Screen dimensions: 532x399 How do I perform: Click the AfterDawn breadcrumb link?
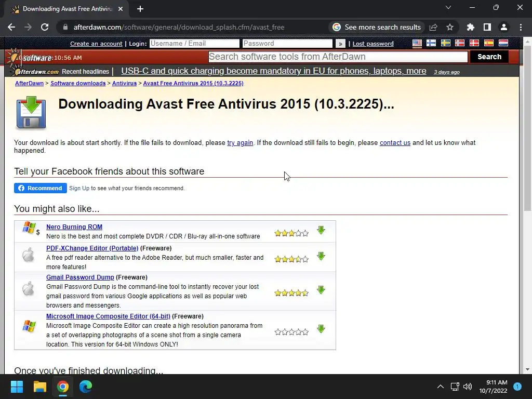[29, 83]
